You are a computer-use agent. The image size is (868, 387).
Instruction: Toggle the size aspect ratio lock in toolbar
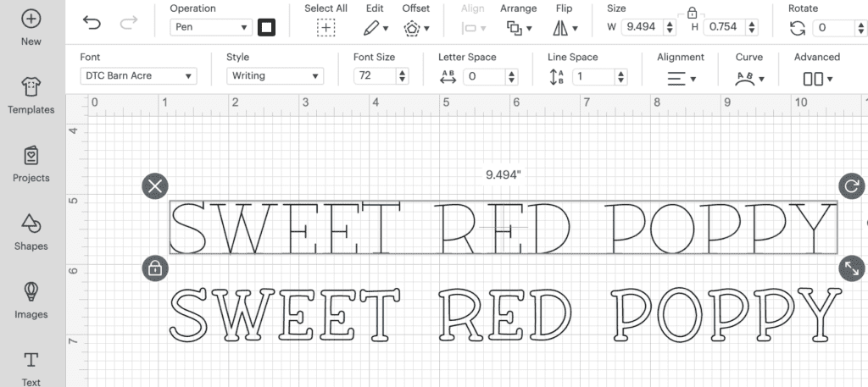[x=692, y=12]
